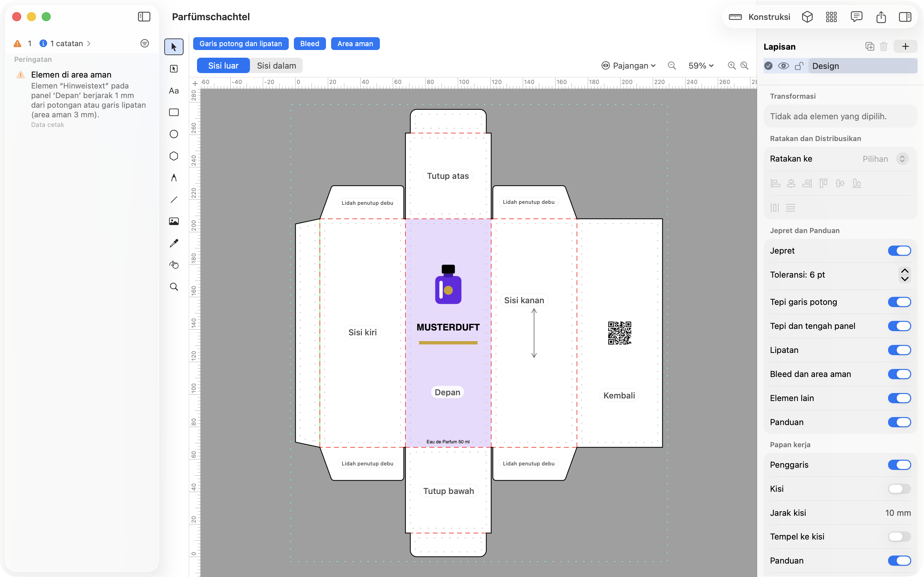Select the Image placement tool
The image size is (924, 577).
(174, 221)
